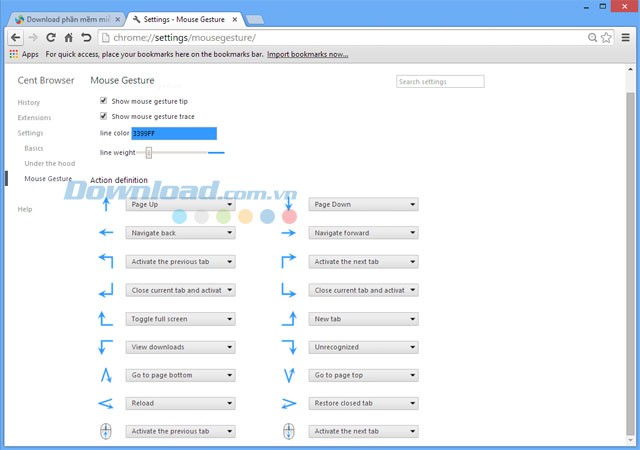Open the New tab action dropdown
This screenshot has height=450, width=640.
click(x=363, y=319)
